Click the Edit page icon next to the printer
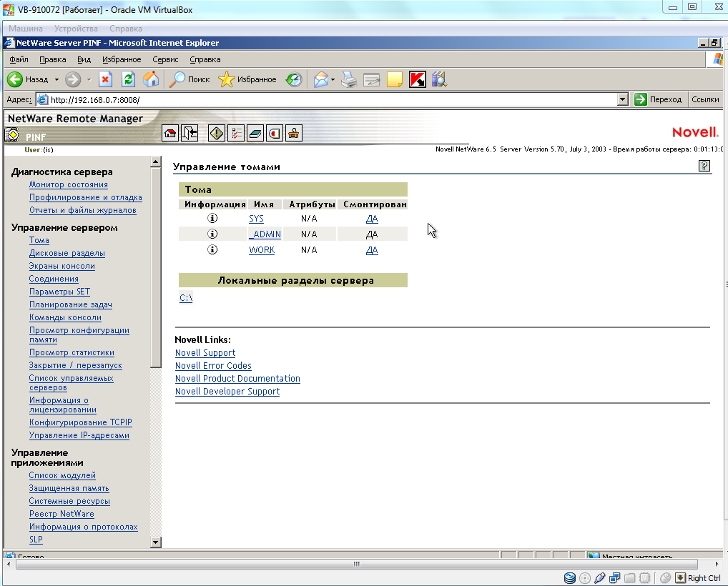Screen dimensions: 728x586 click(x=371, y=79)
